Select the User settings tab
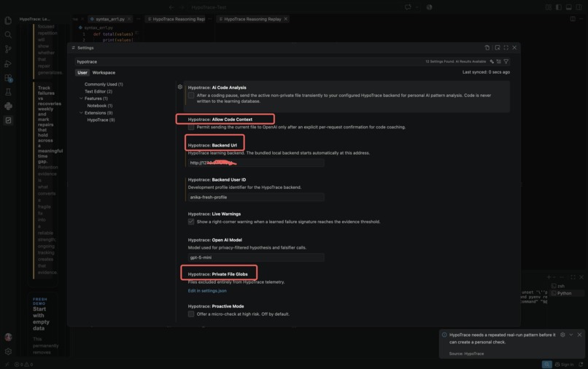588x369 pixels. pos(82,73)
